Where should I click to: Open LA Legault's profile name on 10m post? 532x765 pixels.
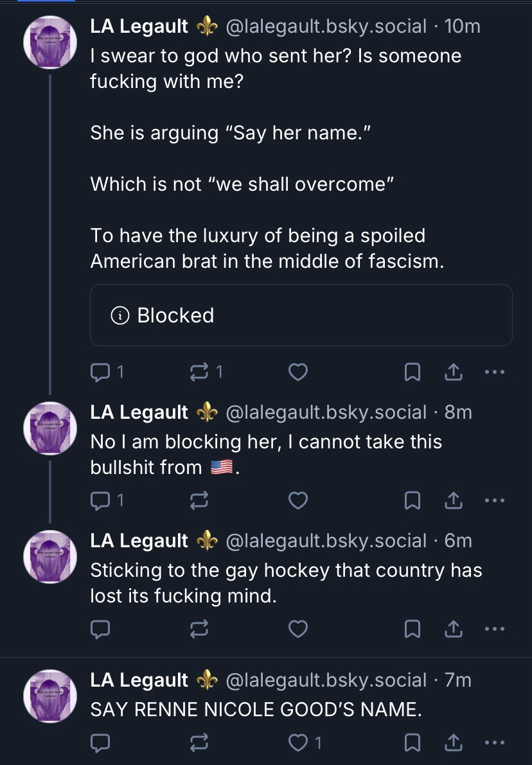point(139,26)
